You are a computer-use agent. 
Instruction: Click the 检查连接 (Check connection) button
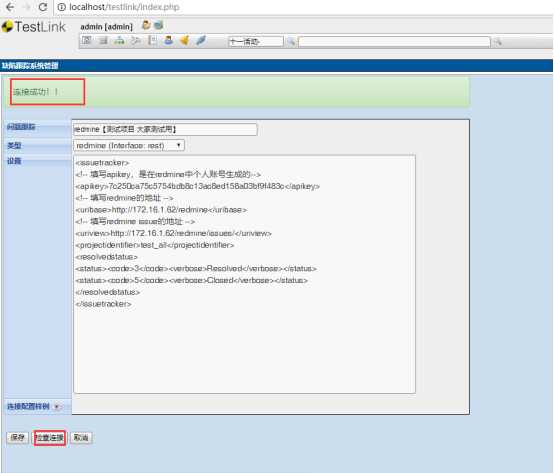click(x=50, y=438)
